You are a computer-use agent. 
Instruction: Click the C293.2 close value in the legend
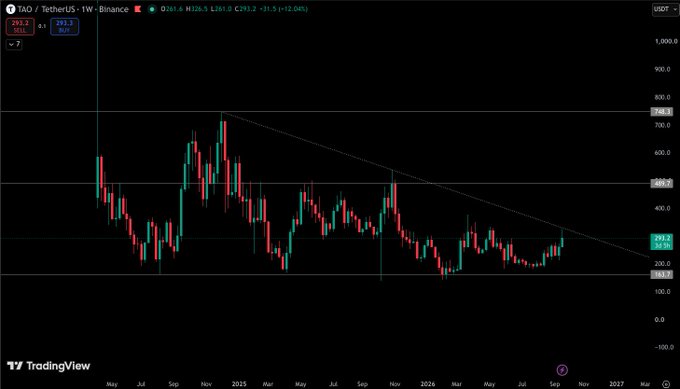245,9
